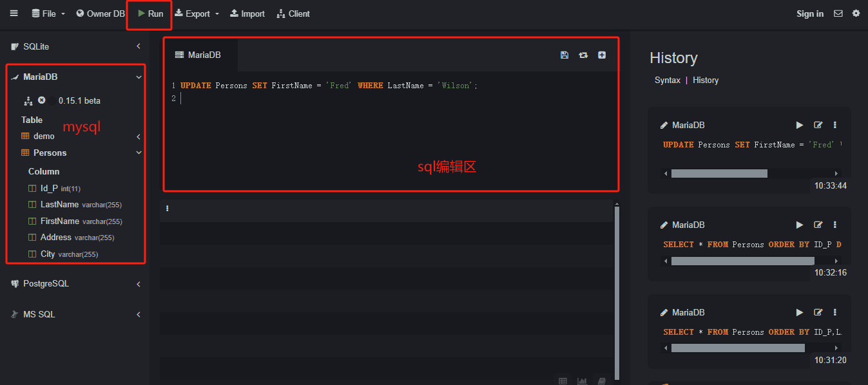This screenshot has height=385, width=868.
Task: Collapse the Persons table chevron
Action: (x=139, y=153)
